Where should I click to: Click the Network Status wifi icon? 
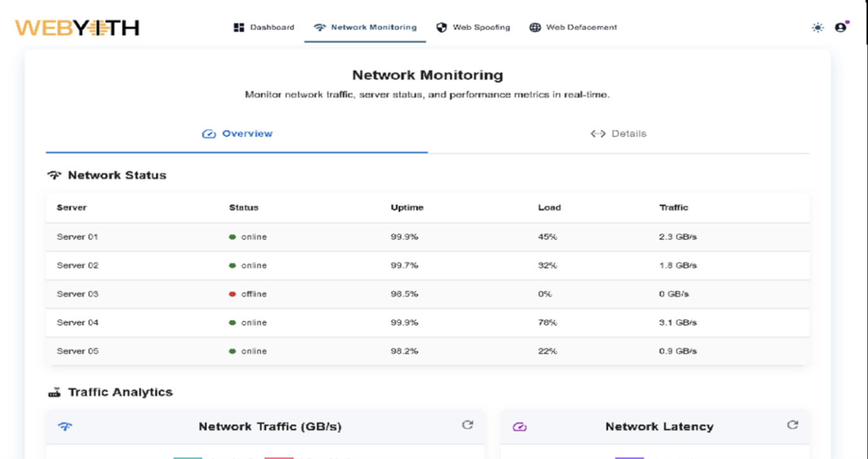[54, 175]
